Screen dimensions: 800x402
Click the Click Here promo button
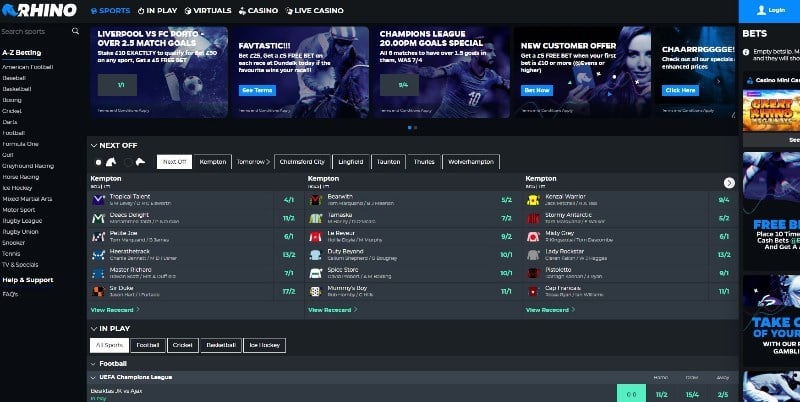click(680, 90)
